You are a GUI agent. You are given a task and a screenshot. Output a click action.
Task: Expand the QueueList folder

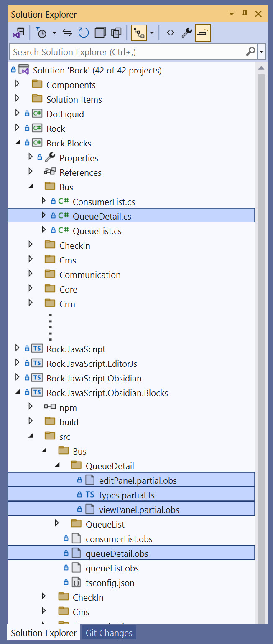pos(57,524)
